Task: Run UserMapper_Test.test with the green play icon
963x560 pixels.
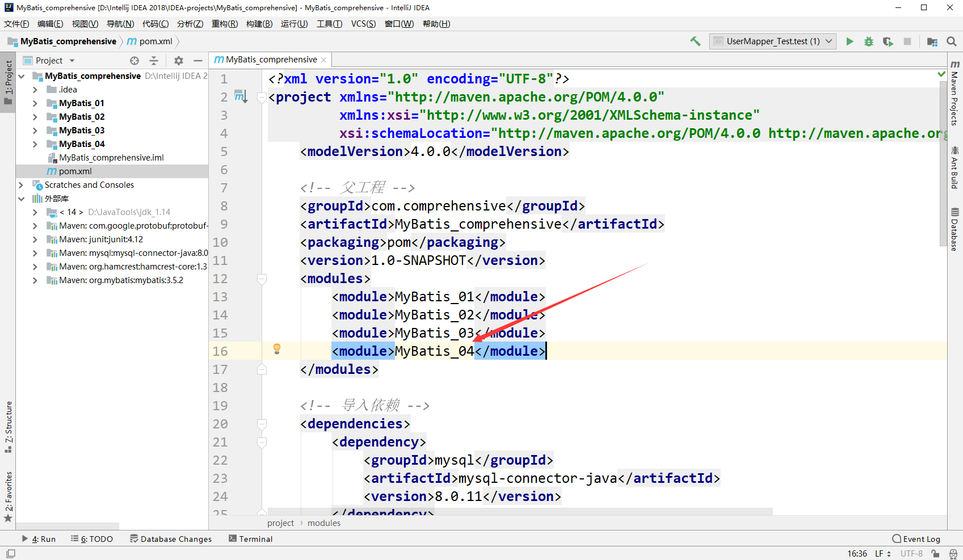Action: point(850,41)
